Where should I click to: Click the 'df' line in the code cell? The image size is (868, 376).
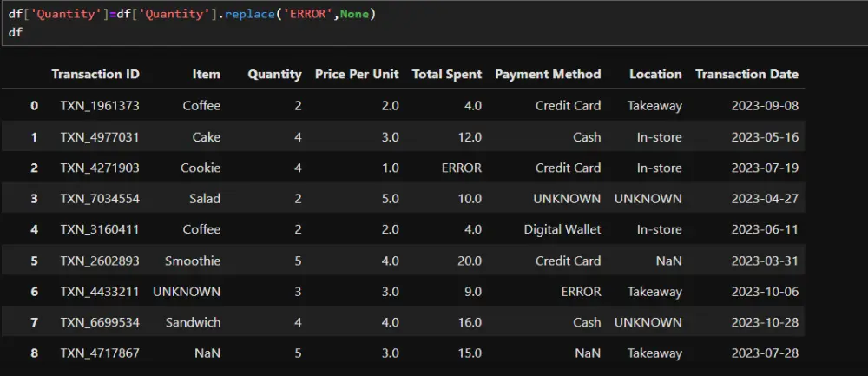pos(16,32)
